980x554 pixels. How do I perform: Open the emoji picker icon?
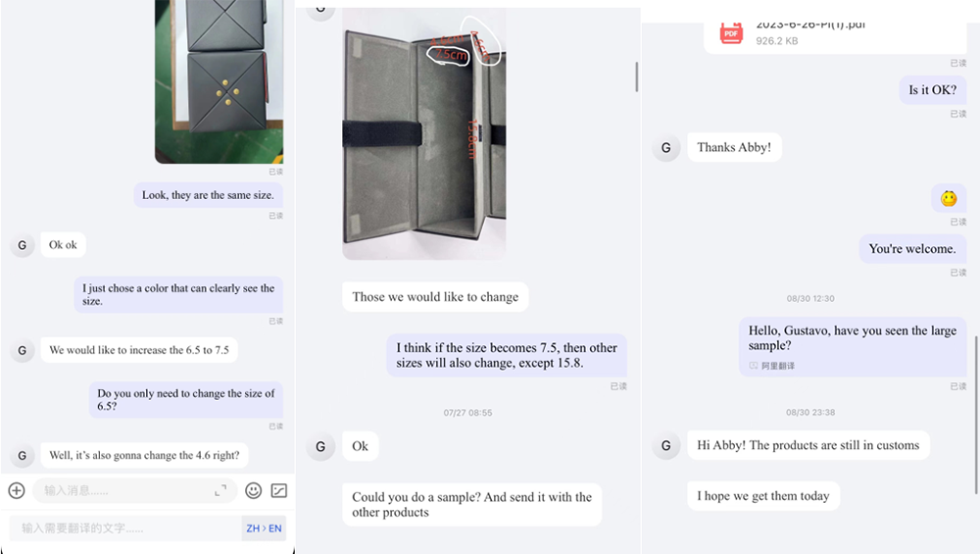tap(253, 491)
